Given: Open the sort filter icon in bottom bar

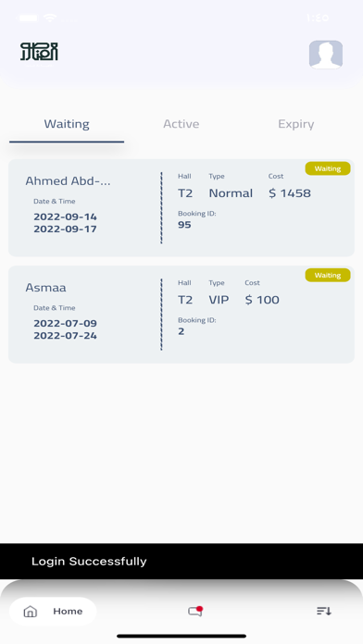Looking at the screenshot, I should [324, 611].
